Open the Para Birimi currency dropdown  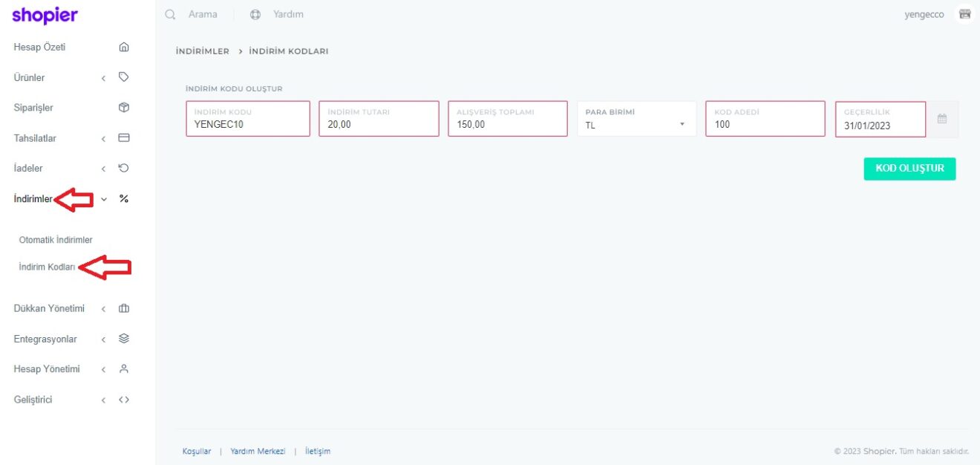click(x=636, y=120)
